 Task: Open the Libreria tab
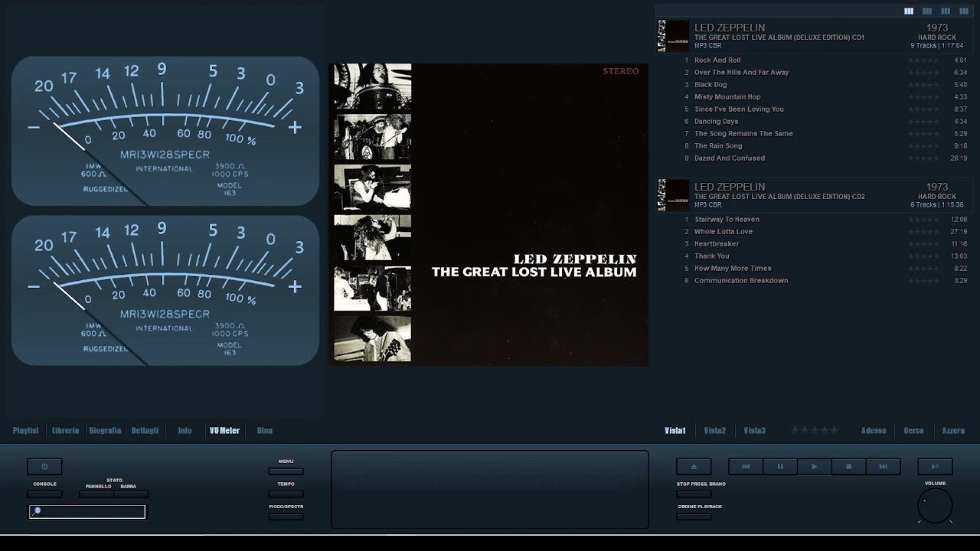click(x=65, y=431)
